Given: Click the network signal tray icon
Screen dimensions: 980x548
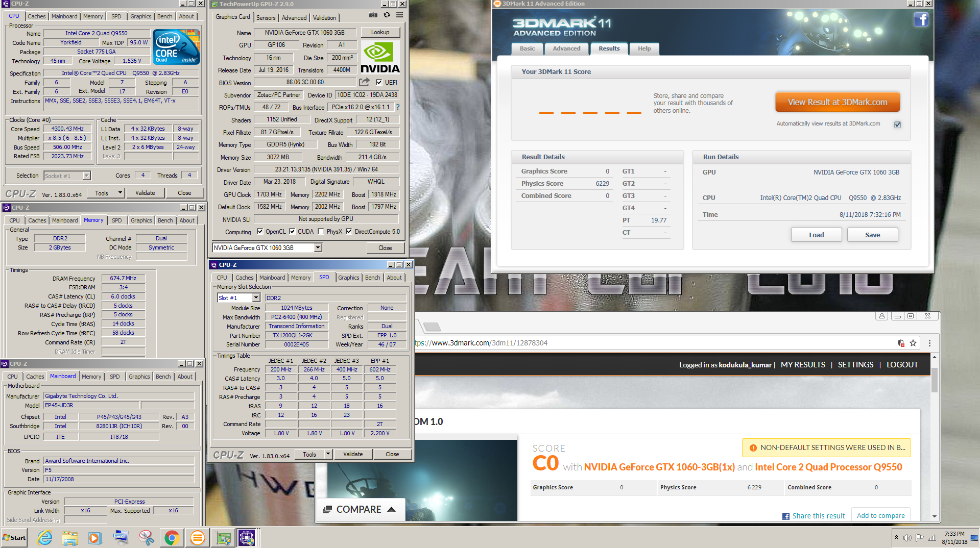Looking at the screenshot, I should 932,538.
